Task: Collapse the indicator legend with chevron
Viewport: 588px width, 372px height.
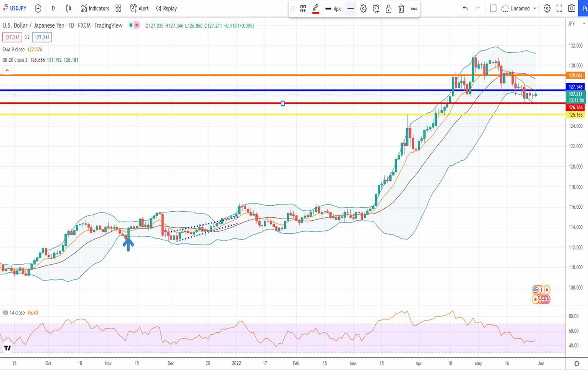Action: 7,70
